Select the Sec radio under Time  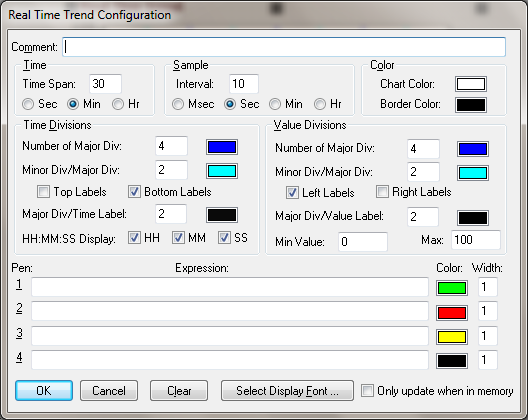(28, 104)
